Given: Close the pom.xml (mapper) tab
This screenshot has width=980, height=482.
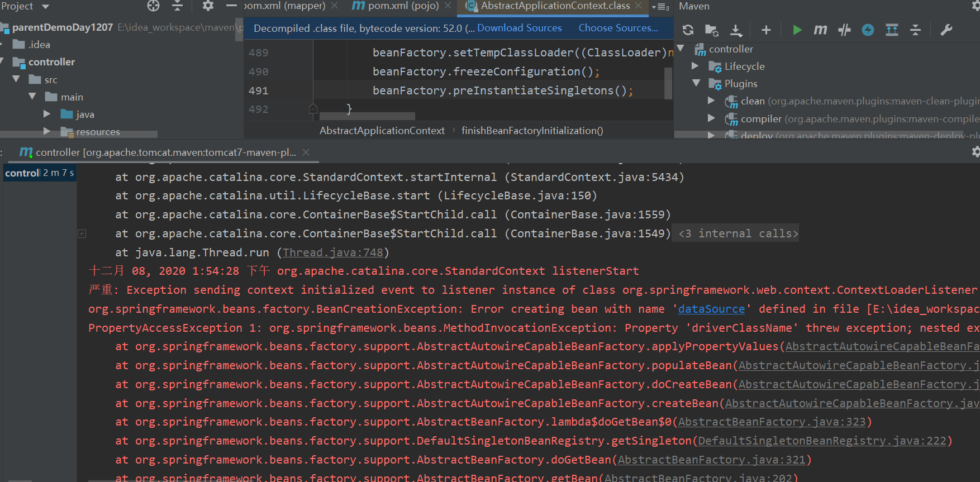Looking at the screenshot, I should (x=334, y=6).
